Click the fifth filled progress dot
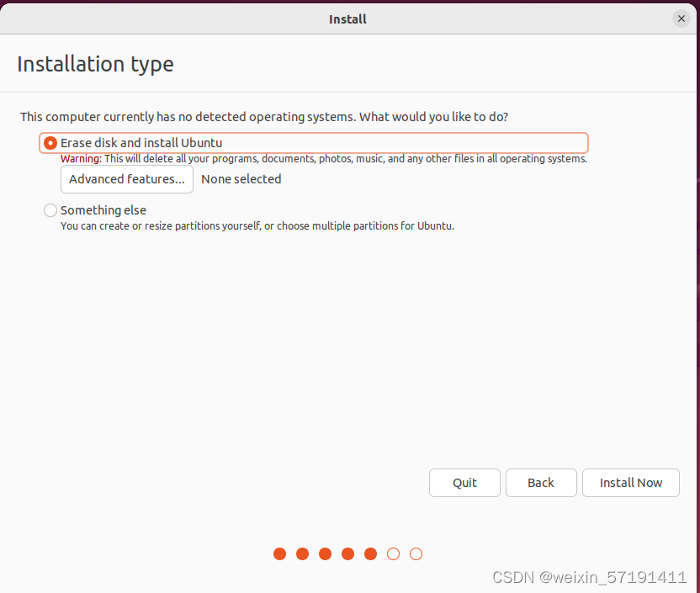The height and width of the screenshot is (593, 700). pos(370,553)
